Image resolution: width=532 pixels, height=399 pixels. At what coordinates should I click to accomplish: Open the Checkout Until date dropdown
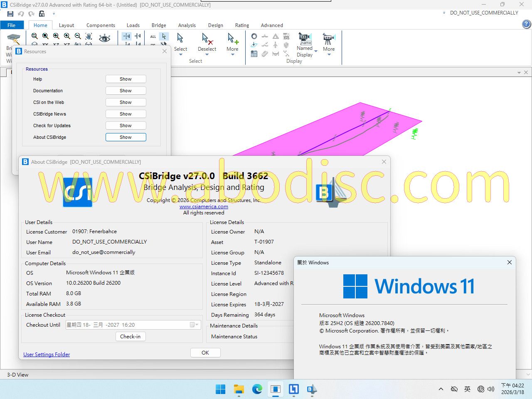tap(197, 325)
